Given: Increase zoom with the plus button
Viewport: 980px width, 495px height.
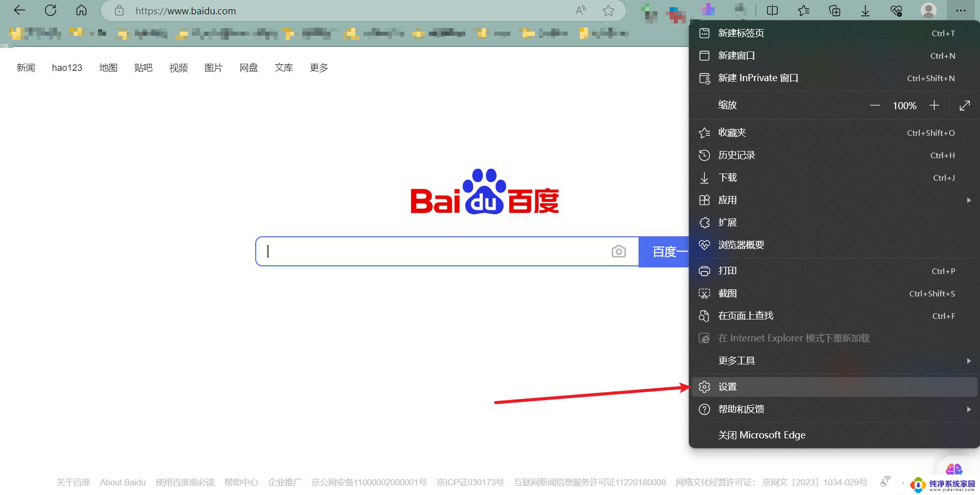Looking at the screenshot, I should coord(934,106).
